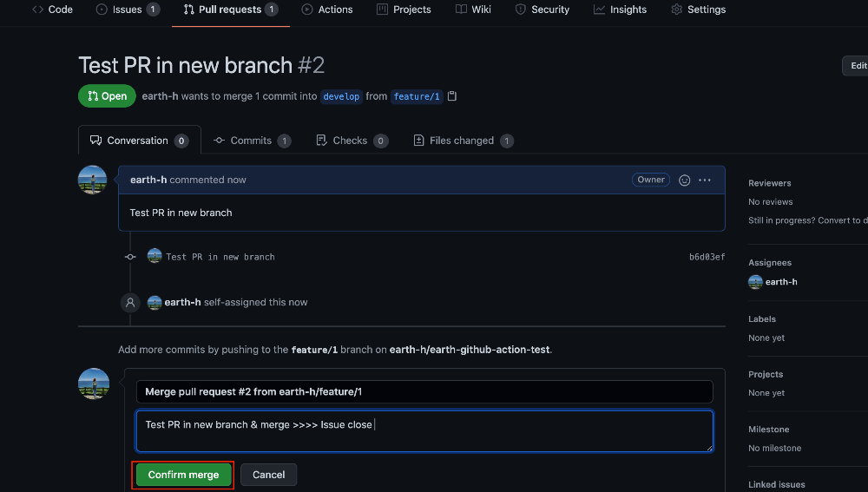Click the Owner badge on the comment

coord(651,180)
